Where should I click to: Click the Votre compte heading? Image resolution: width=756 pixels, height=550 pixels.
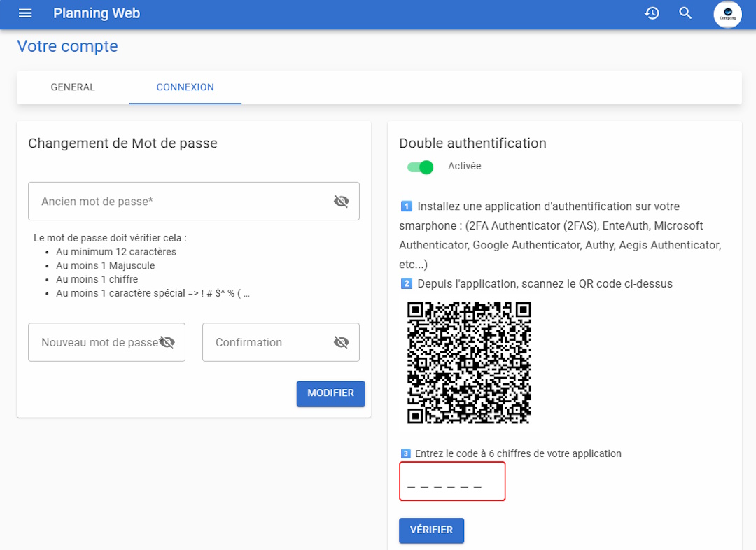[x=67, y=46]
